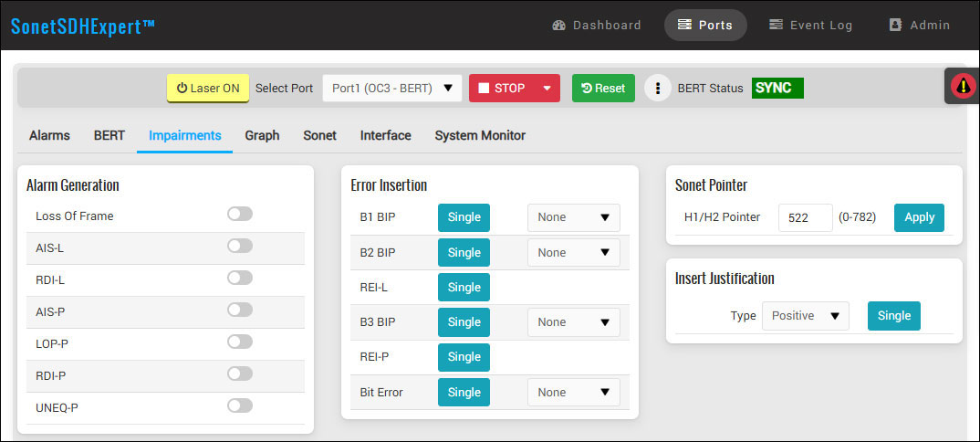Turn the laser off with Laser ON button

tap(208, 89)
